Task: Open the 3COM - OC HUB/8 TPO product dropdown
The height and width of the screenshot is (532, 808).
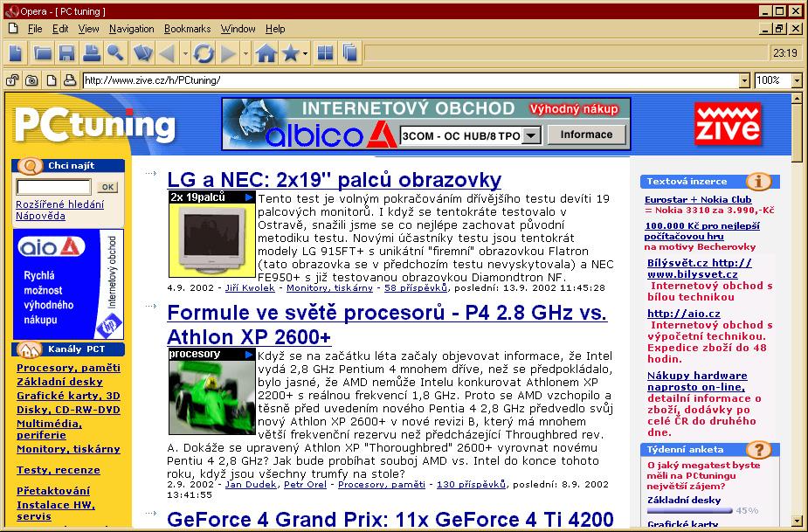Action: [x=531, y=135]
